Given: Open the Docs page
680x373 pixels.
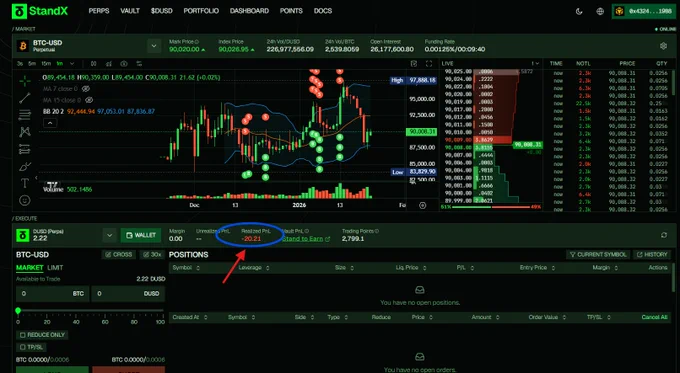Looking at the screenshot, I should (323, 11).
